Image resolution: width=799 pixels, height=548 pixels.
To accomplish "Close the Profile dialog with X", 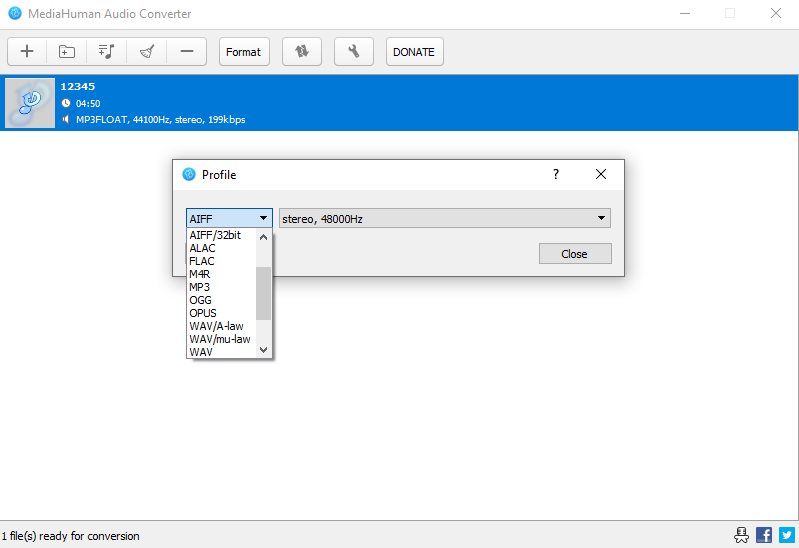I will tap(601, 174).
